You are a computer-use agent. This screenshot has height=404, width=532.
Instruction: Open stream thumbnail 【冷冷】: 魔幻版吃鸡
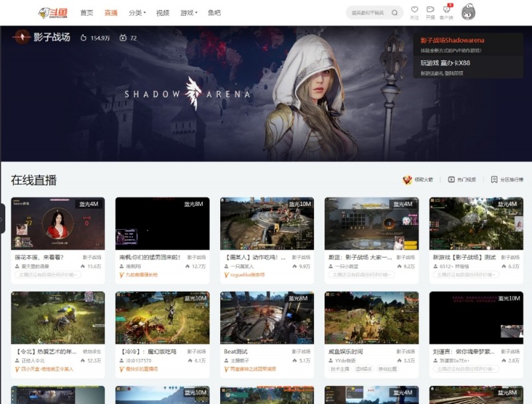(x=162, y=318)
